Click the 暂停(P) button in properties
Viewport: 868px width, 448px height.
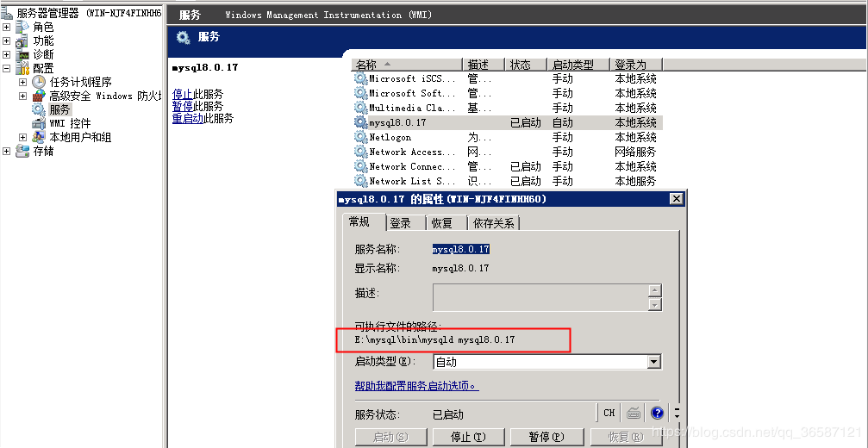(x=546, y=437)
